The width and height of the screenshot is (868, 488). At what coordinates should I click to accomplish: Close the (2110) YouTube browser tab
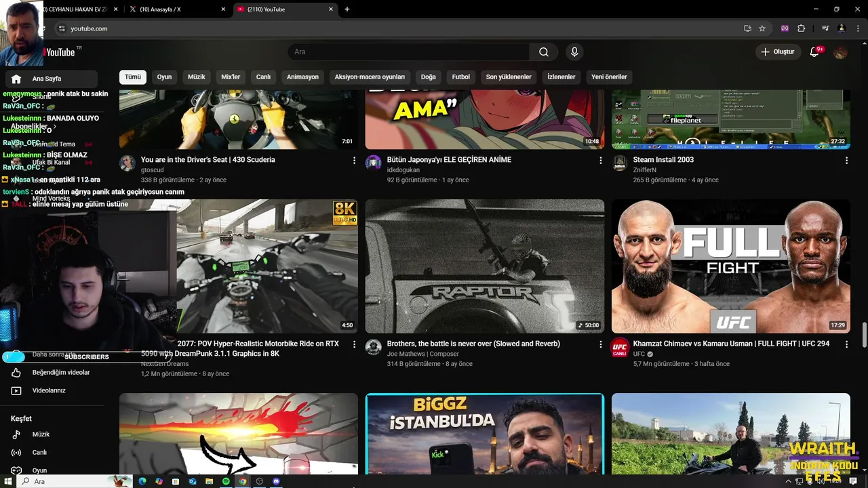(x=331, y=9)
